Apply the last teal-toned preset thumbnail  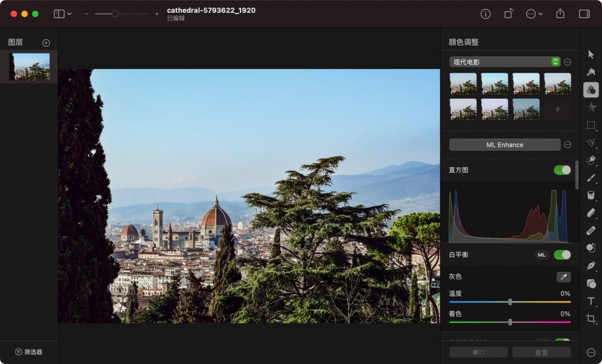[x=526, y=109]
